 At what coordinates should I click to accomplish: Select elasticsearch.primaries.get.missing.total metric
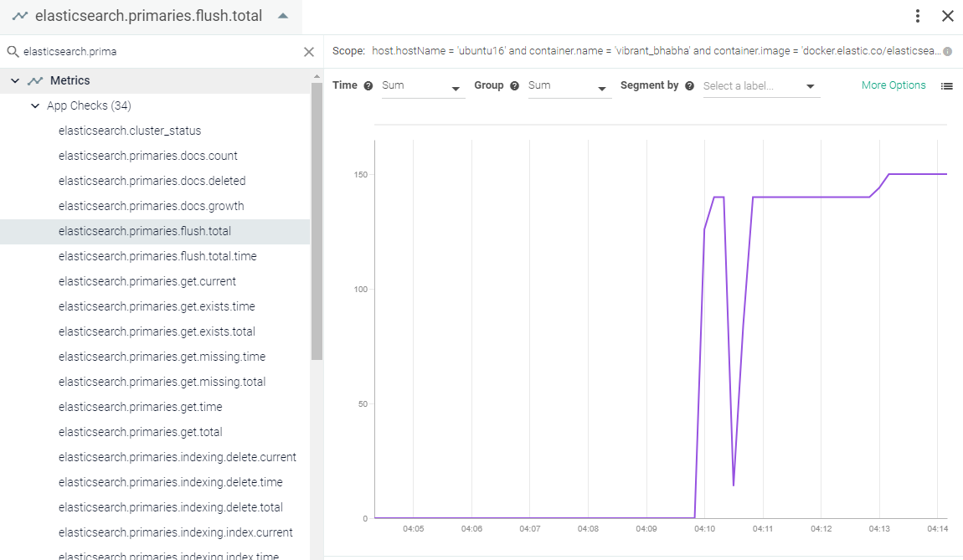(x=162, y=383)
